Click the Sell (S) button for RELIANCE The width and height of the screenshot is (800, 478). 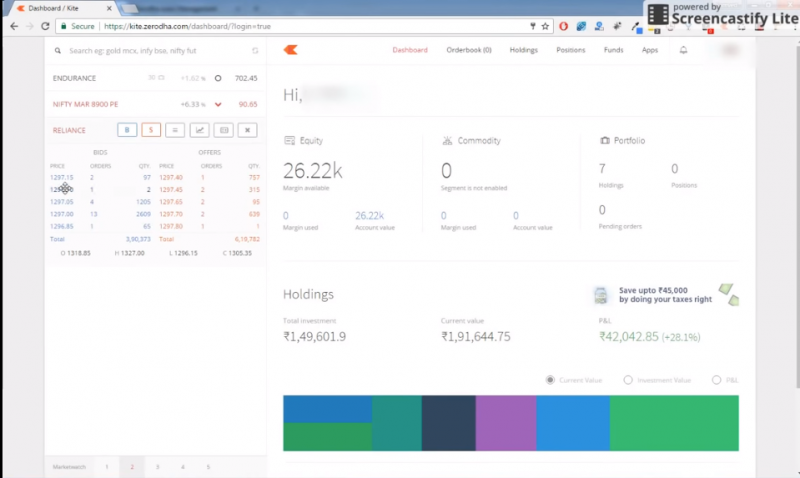[151, 130]
